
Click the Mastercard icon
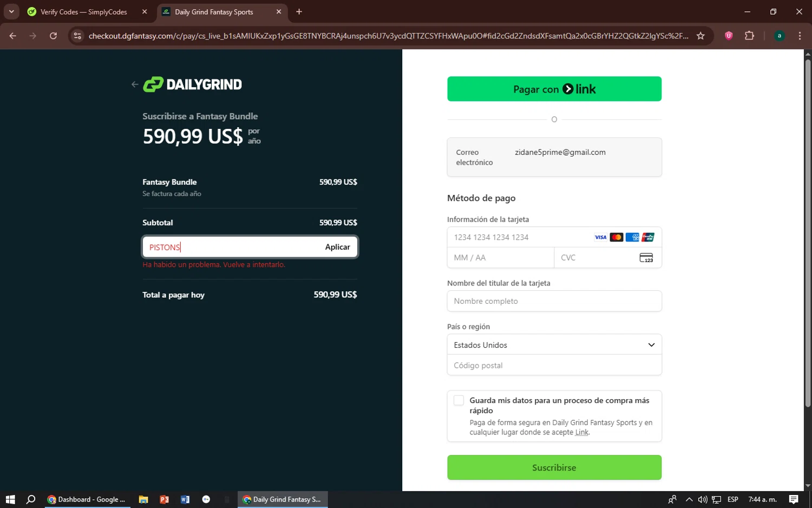616,237
